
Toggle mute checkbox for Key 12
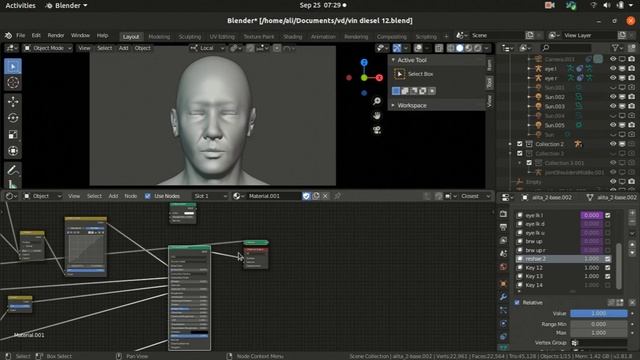click(x=608, y=268)
